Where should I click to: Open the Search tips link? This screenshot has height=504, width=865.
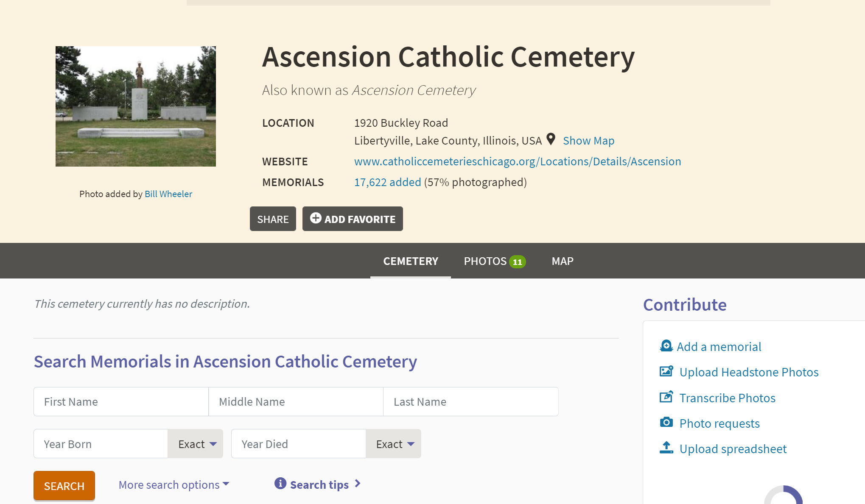(319, 485)
